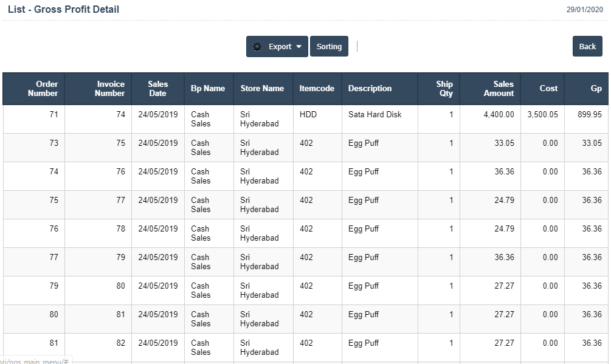Viewport: 611px width, 364px height.
Task: Click the Sorting button
Action: (329, 47)
